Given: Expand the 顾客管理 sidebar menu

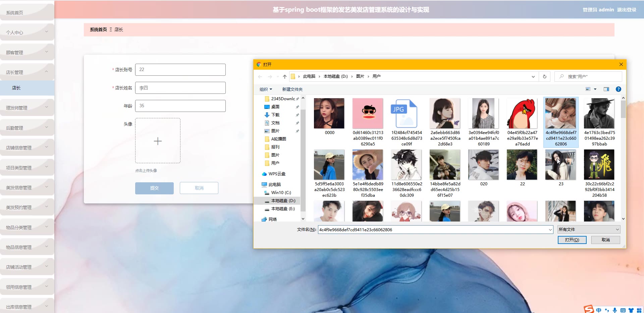Looking at the screenshot, I should pos(27,52).
